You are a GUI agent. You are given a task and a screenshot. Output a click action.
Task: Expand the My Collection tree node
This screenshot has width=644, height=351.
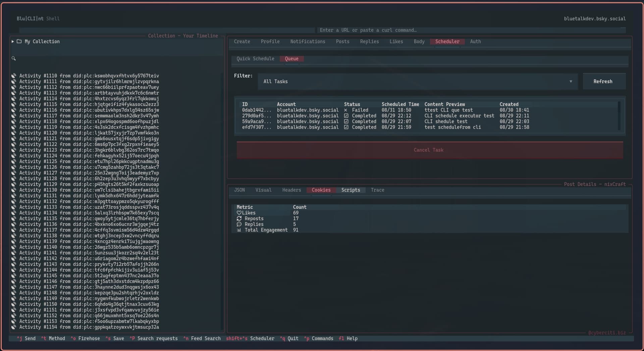pyautogui.click(x=13, y=42)
